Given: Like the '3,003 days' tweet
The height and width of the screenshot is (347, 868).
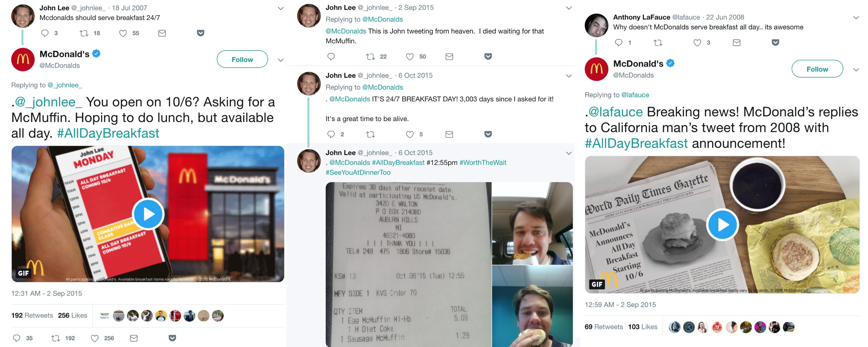Looking at the screenshot, I should [x=410, y=134].
